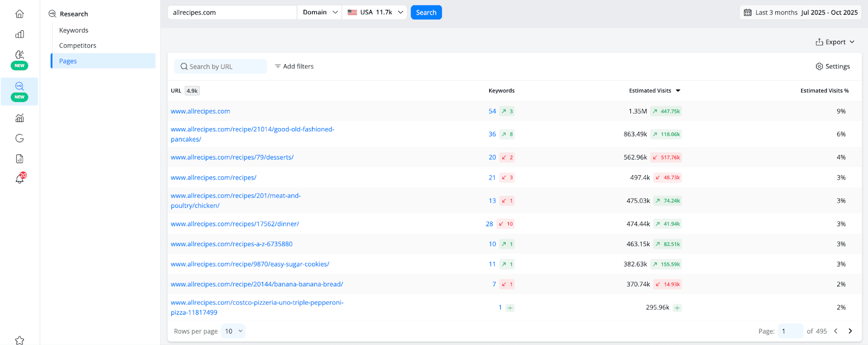Click the 'of 495' page total text

[816, 331]
